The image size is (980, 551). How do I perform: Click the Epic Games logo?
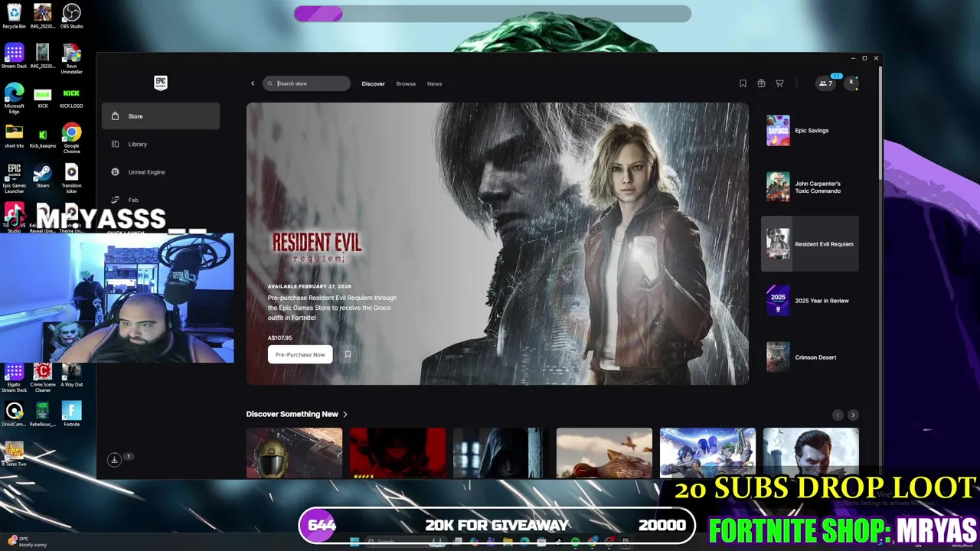[161, 83]
